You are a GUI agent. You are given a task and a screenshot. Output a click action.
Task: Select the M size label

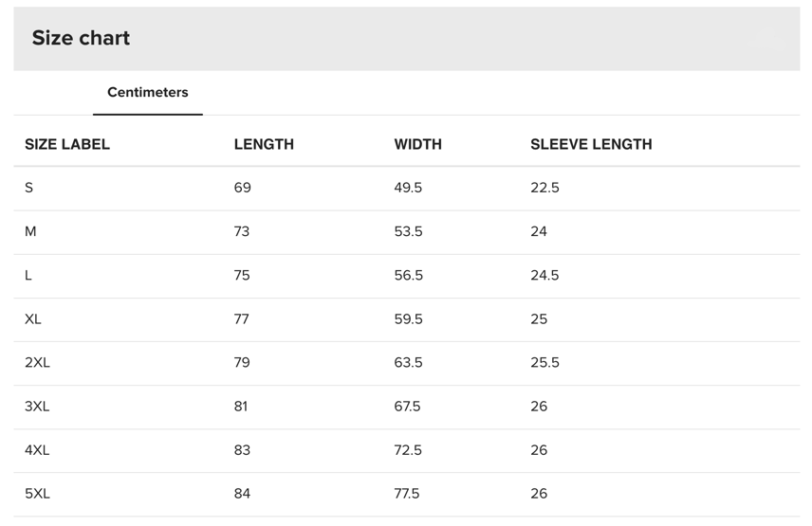(30, 231)
